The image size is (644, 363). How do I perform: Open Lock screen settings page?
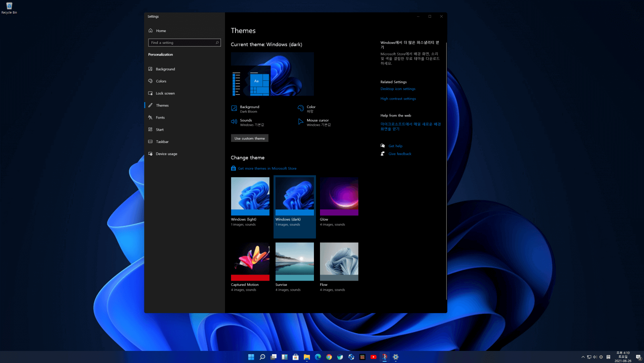(184, 93)
